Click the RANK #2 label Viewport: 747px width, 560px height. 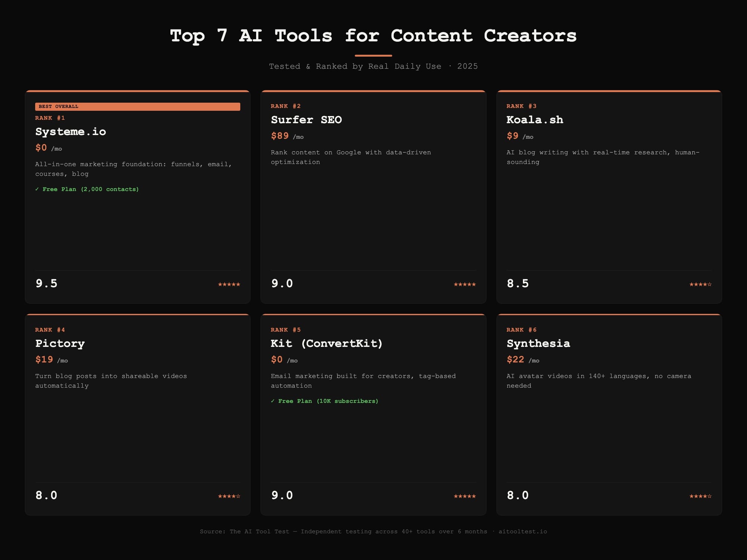tap(286, 106)
